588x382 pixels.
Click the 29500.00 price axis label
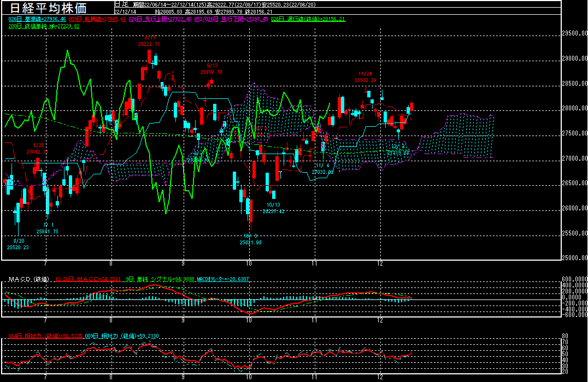pos(575,33)
